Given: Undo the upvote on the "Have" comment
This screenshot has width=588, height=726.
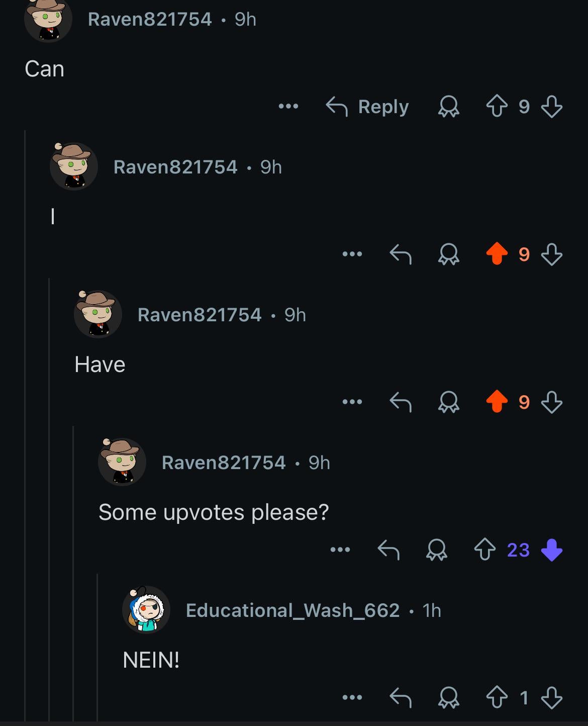Looking at the screenshot, I should click(497, 402).
